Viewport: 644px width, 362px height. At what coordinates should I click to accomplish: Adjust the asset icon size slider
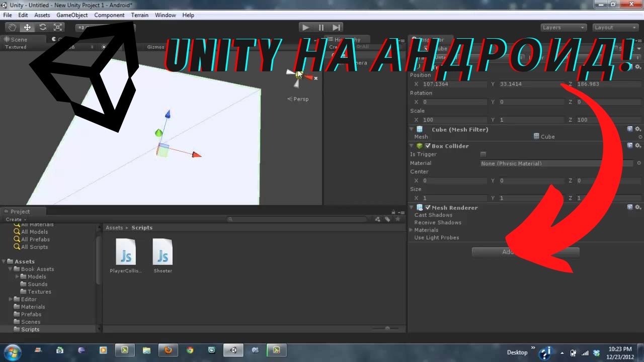tap(387, 328)
